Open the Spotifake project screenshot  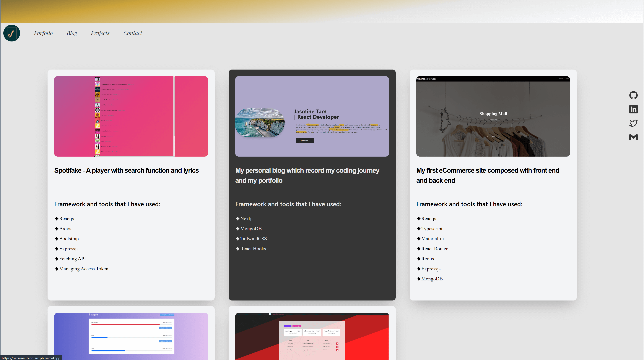(131, 116)
